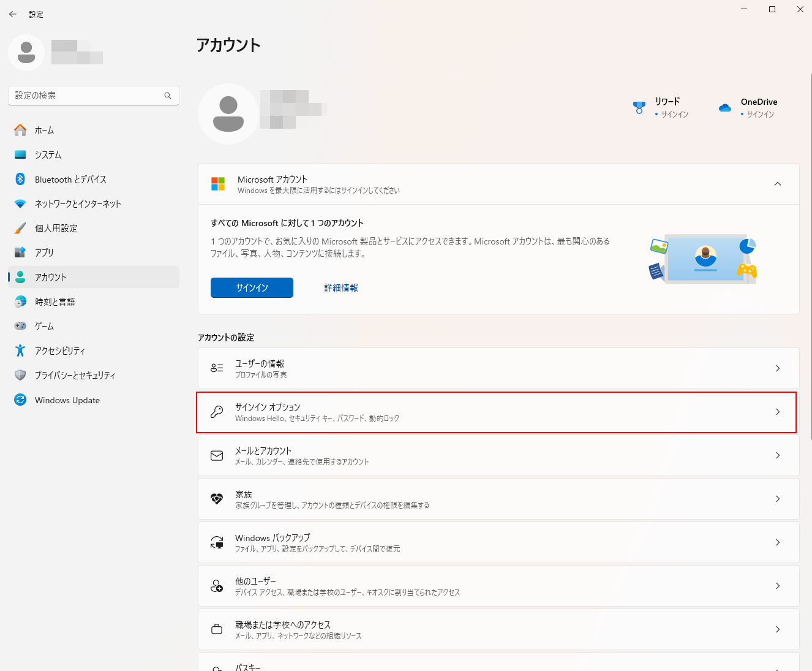The height and width of the screenshot is (671, 812).
Task: Go to プライバシーとセキュリティ page
Action: pyautogui.click(x=75, y=376)
